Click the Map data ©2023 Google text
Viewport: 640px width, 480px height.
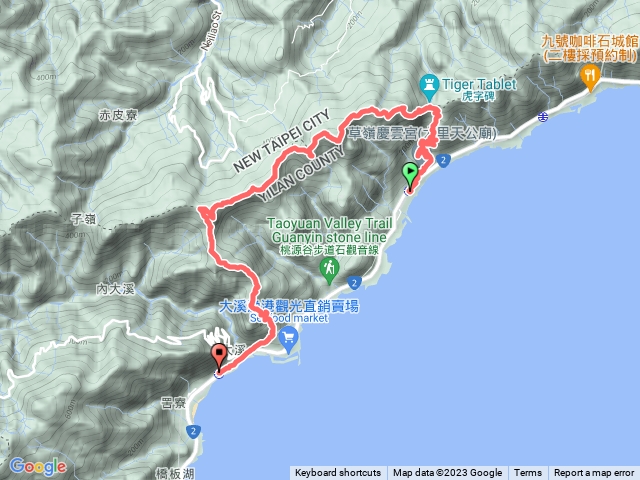[447, 473]
